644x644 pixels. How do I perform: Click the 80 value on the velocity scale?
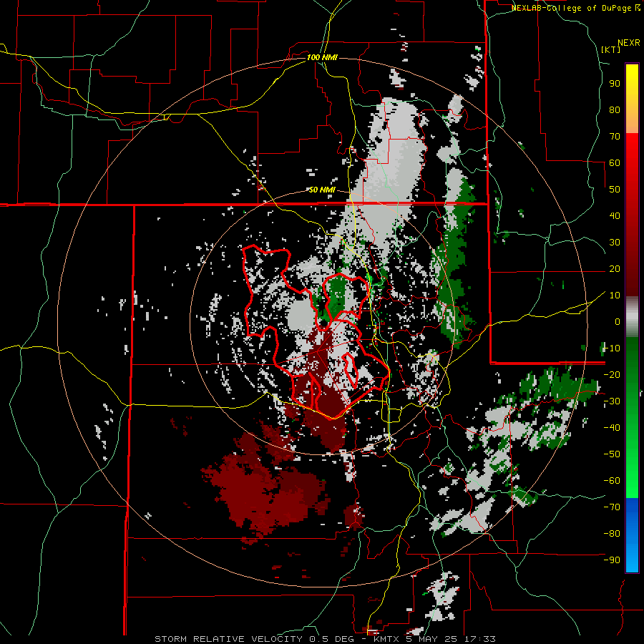tap(615, 109)
